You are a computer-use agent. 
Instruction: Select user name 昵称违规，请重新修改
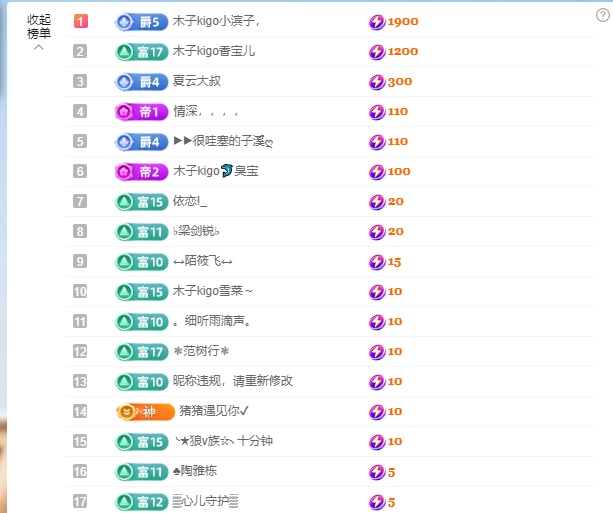coord(233,381)
